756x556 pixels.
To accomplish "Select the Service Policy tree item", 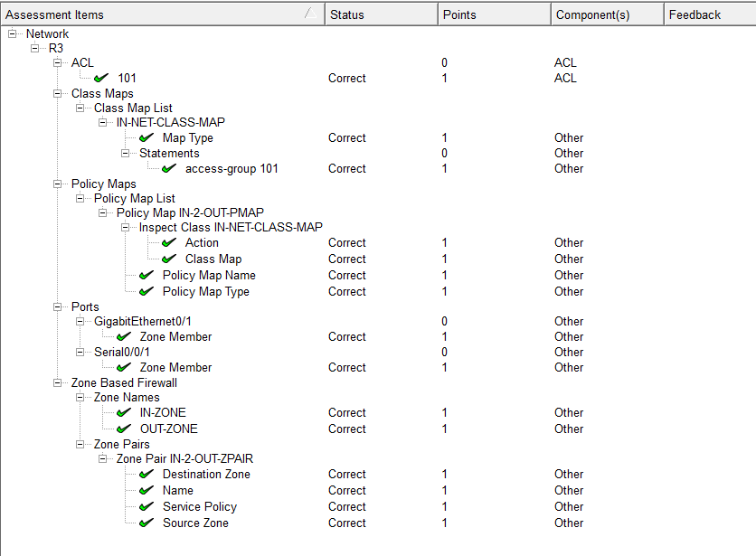I will tap(200, 506).
